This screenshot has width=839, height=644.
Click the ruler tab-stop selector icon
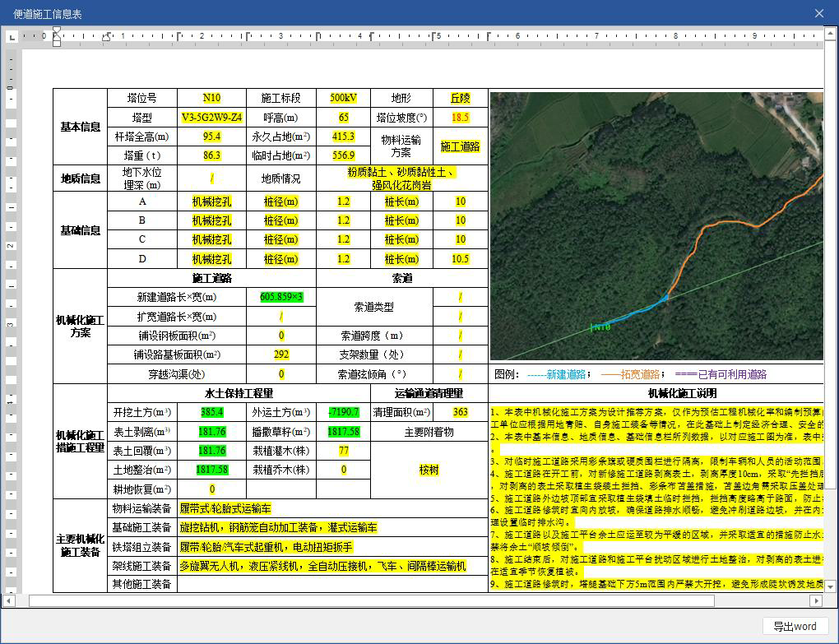pos(12,36)
